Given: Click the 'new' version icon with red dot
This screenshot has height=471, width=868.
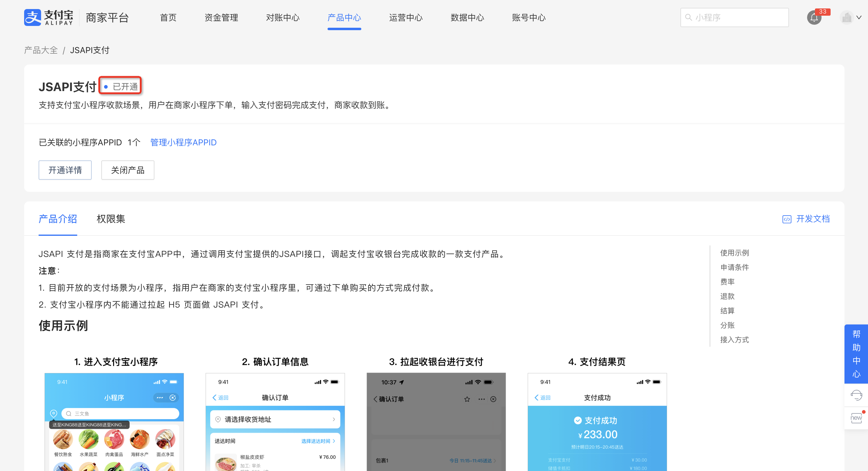Looking at the screenshot, I should click(x=856, y=418).
